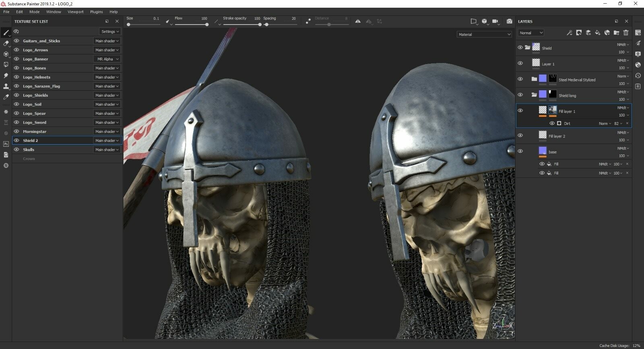Click the Stroke opacity slider

pos(242,25)
